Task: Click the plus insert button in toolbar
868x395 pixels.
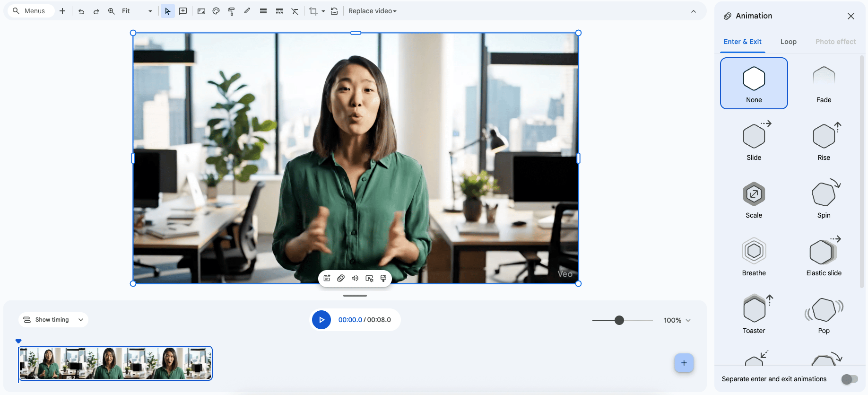Action: (62, 11)
